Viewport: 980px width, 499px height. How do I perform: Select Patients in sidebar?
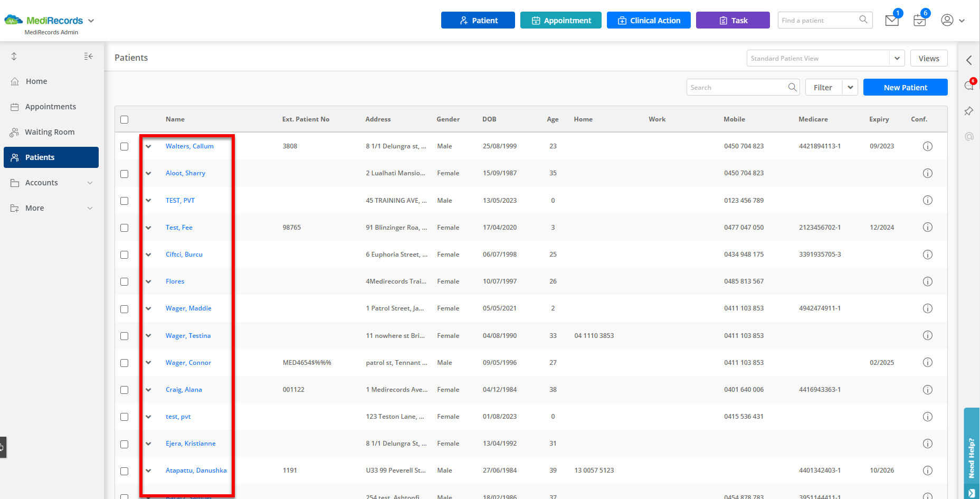pos(51,157)
